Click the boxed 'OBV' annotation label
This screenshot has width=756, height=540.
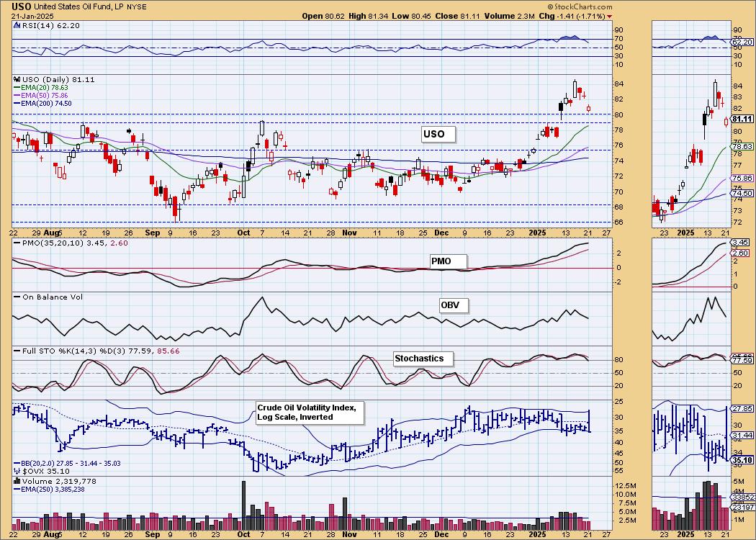tap(453, 305)
